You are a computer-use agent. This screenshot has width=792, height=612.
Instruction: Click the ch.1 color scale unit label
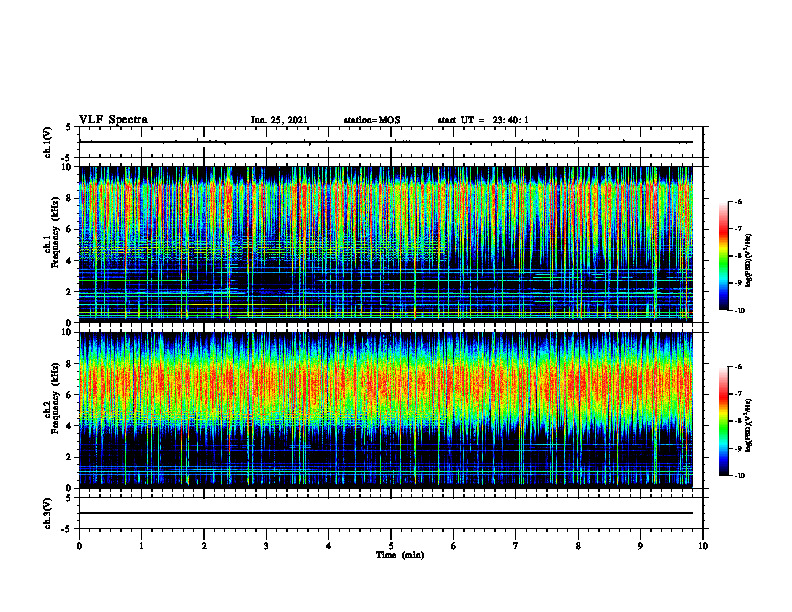749,261
